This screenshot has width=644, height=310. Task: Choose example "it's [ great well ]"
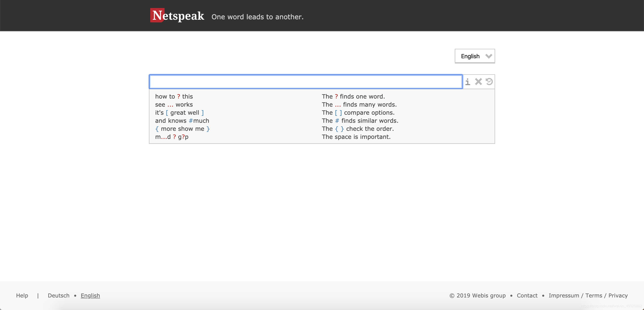coord(179,113)
